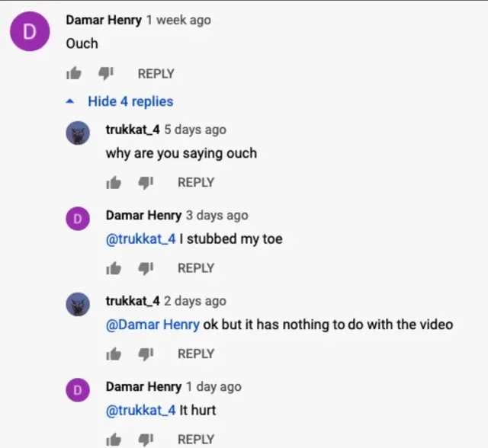The image size is (488, 448).
Task: Dislike Damar Henry's "Ouch" comment
Action: point(106,74)
